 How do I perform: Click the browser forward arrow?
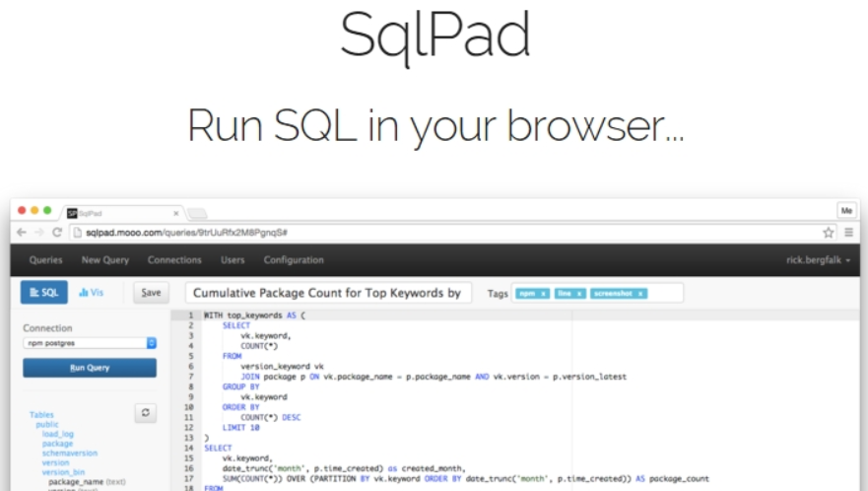38,233
